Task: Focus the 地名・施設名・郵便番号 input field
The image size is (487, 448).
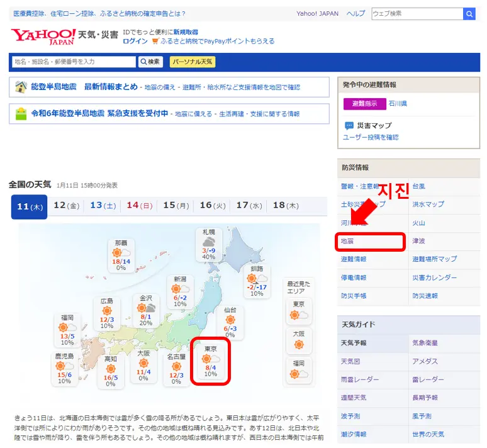Action: (x=74, y=62)
